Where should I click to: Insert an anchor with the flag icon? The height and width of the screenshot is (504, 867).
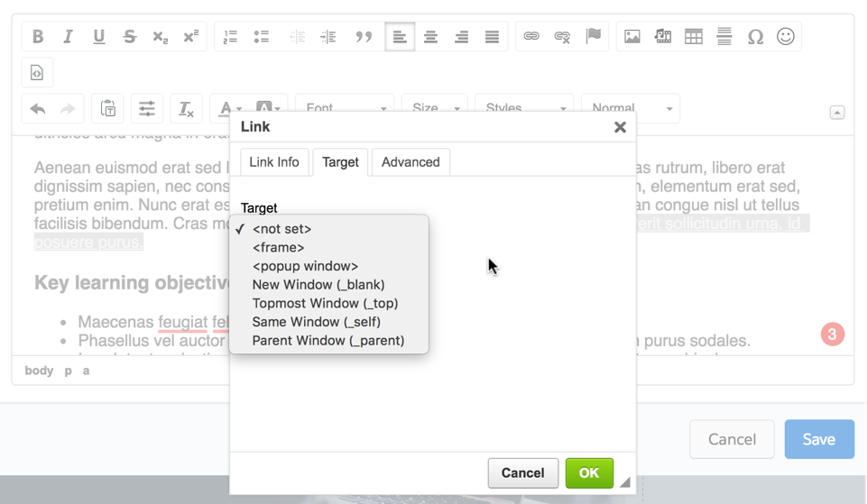coord(593,37)
